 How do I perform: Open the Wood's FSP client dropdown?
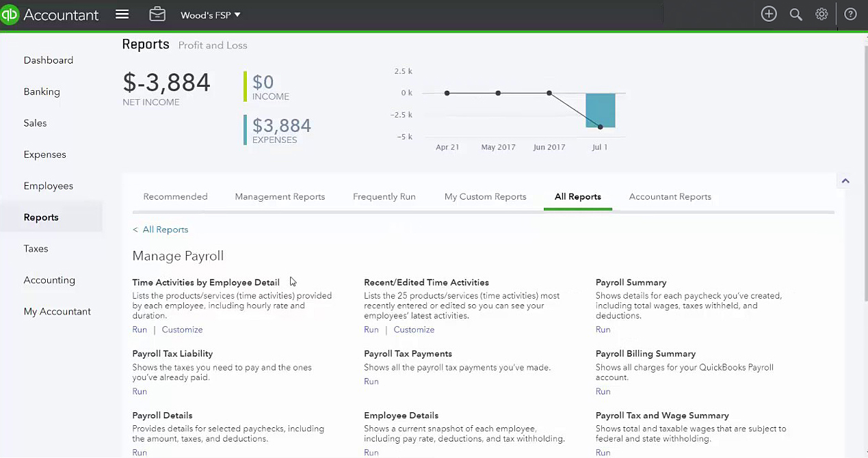click(x=211, y=15)
